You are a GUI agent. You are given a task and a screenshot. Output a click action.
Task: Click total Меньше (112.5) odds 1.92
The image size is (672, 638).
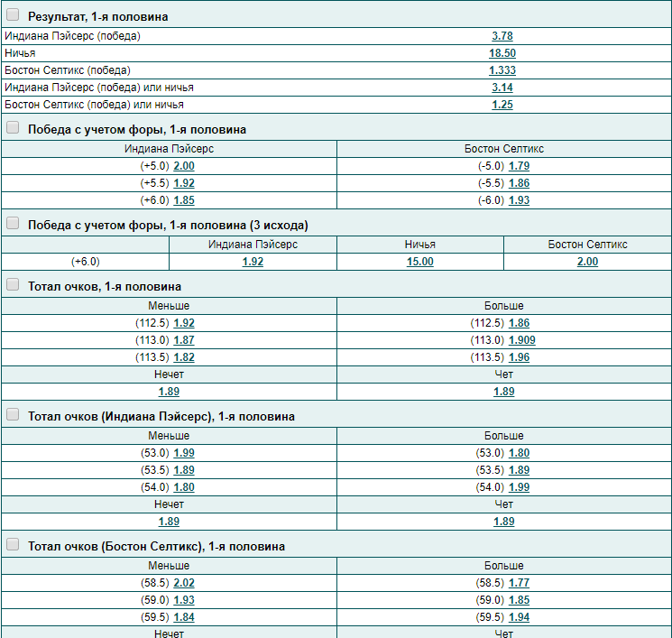(184, 323)
